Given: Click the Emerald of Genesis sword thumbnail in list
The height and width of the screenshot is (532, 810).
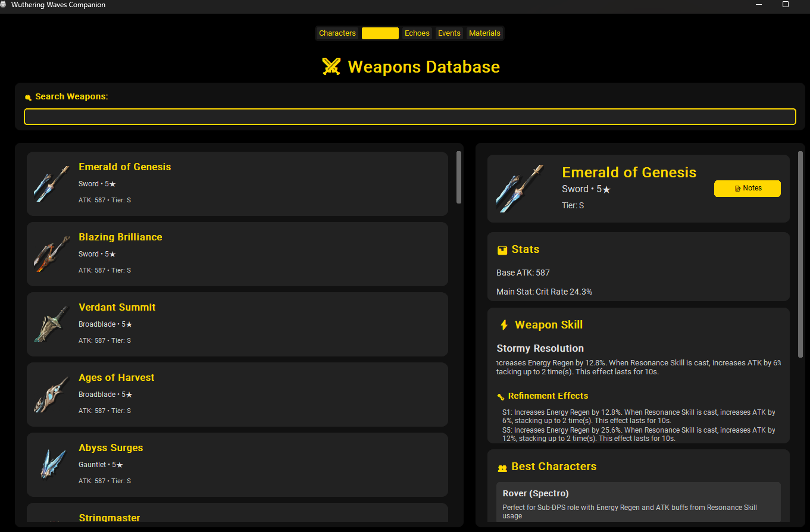Looking at the screenshot, I should 52,184.
